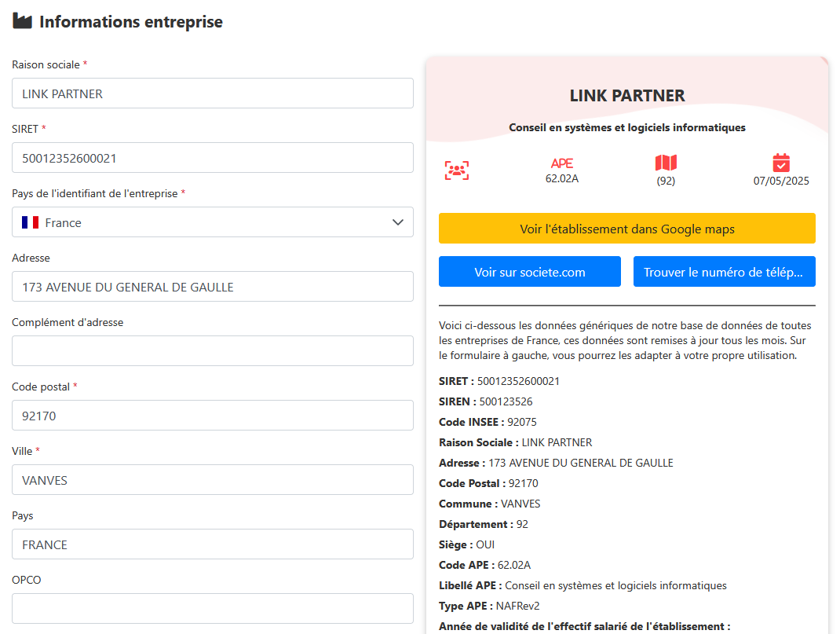Open the Pays de l'identifiant dropdown

(x=213, y=222)
